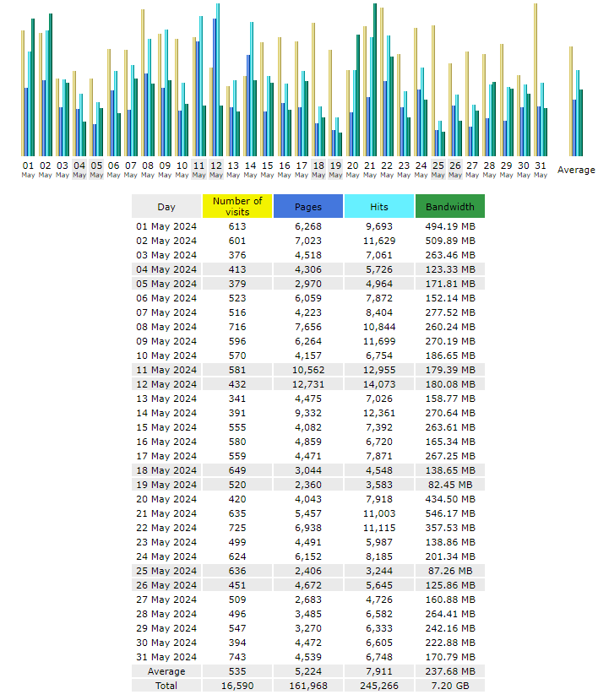Click the 12 May 2024 day cell
The width and height of the screenshot is (609, 700).
click(166, 384)
